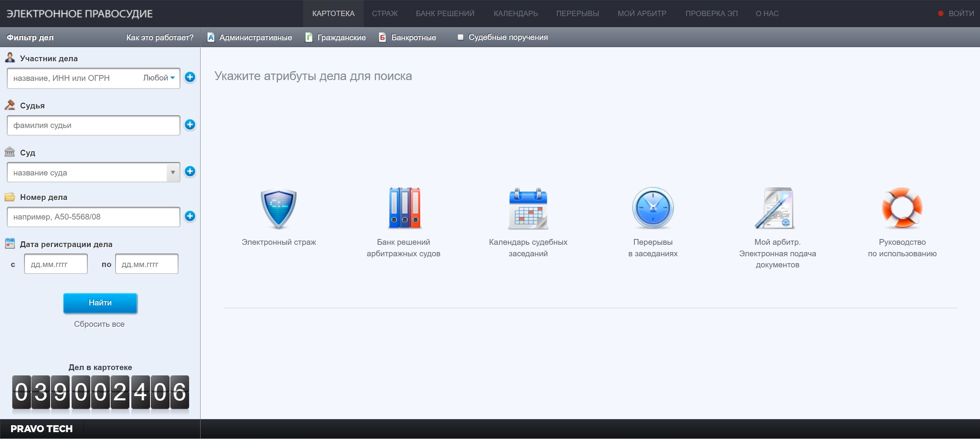
Task: Toggle the Административные cases filter
Action: click(250, 38)
